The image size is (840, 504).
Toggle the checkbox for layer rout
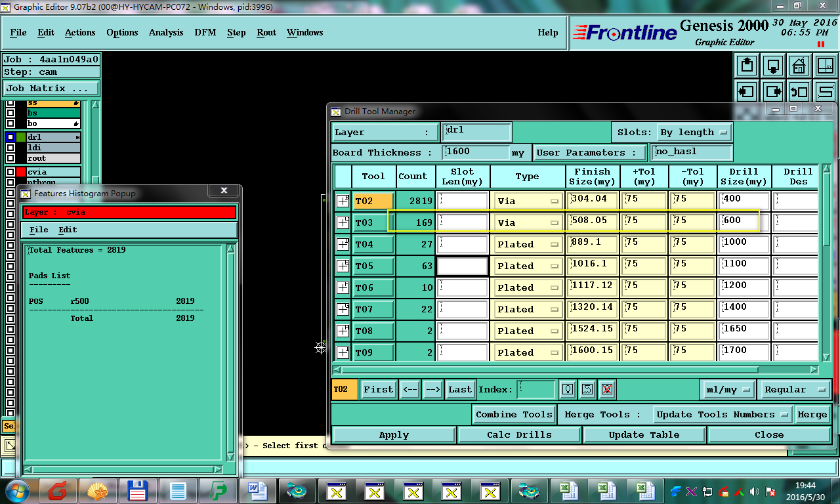(x=10, y=158)
